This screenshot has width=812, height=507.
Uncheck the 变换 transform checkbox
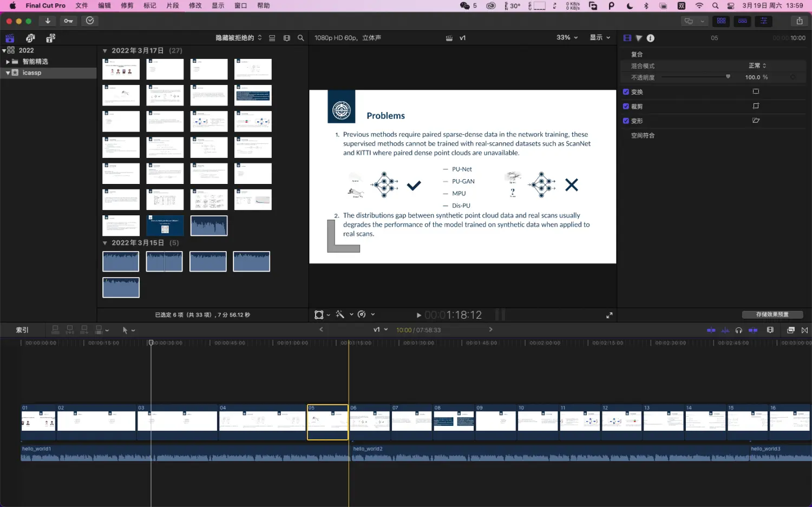coord(626,92)
